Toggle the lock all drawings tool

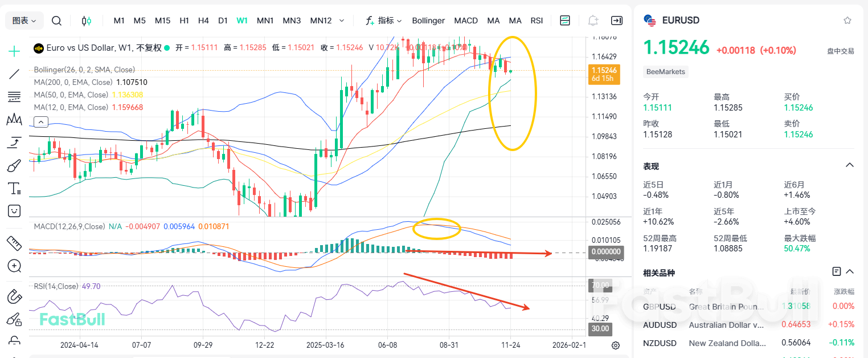[x=14, y=340]
